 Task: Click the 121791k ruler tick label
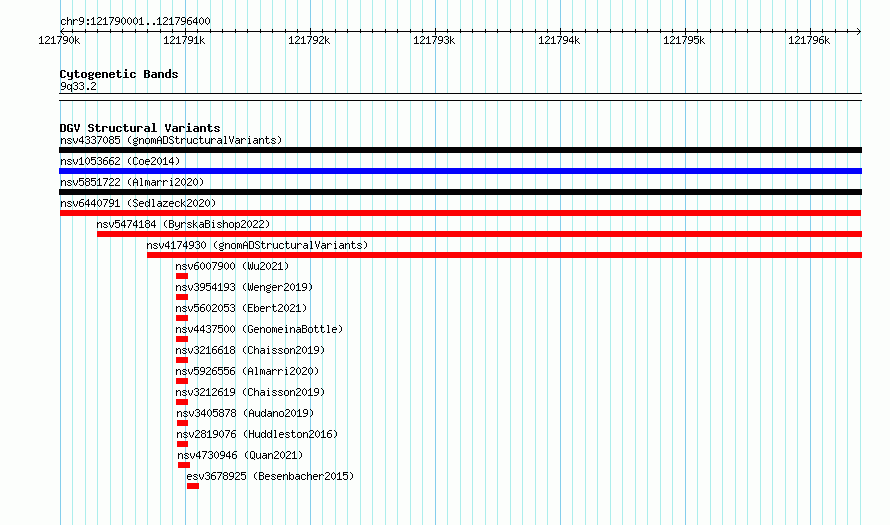tap(184, 40)
